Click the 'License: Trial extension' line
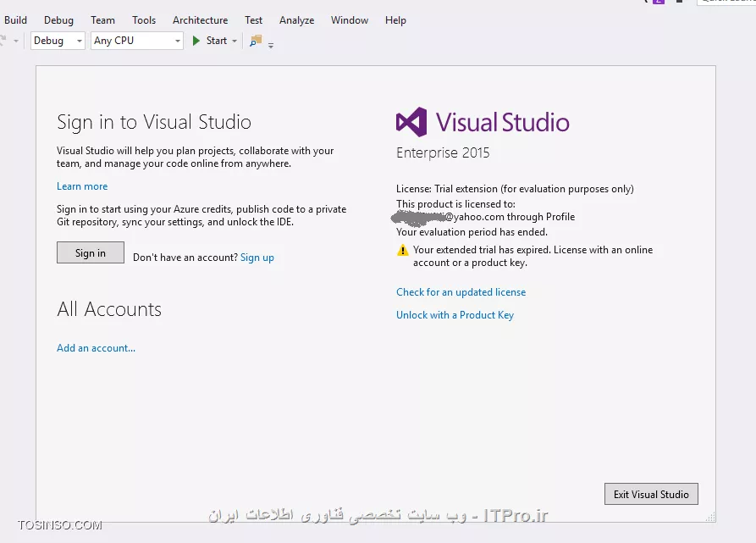Image resolution: width=756 pixels, height=543 pixels. pyautogui.click(x=515, y=189)
